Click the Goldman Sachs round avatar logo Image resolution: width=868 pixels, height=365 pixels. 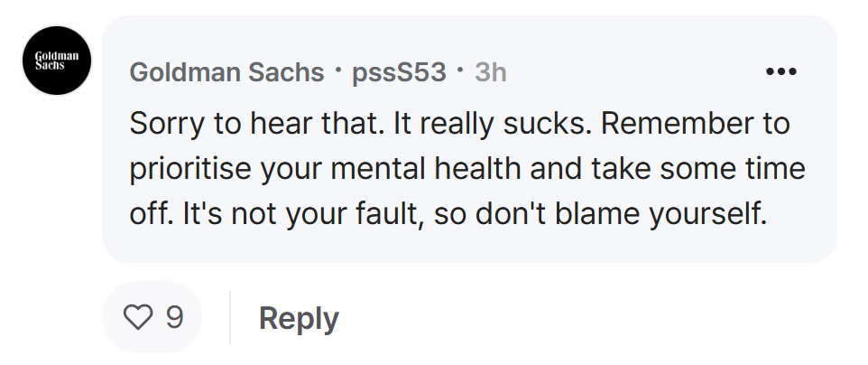click(x=57, y=61)
